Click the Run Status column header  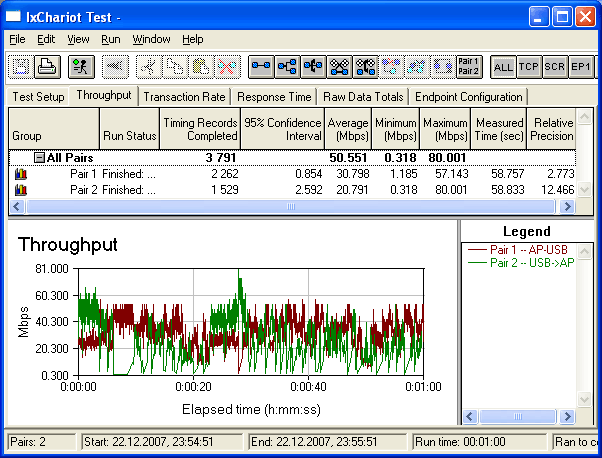[129, 129]
